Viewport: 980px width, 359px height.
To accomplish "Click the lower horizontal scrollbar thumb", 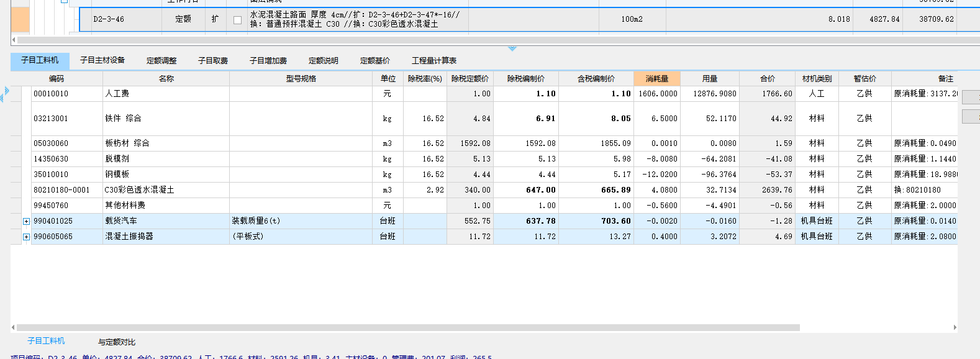I will click(408, 327).
